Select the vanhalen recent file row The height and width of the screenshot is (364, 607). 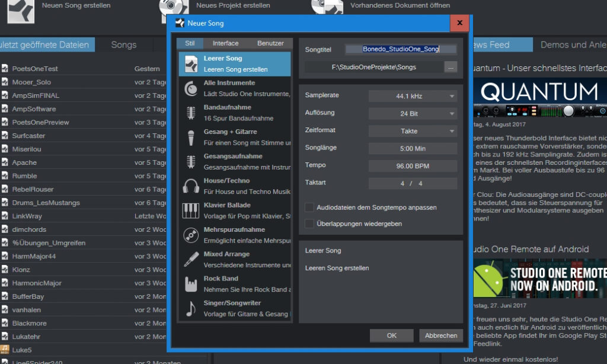pyautogui.click(x=83, y=310)
